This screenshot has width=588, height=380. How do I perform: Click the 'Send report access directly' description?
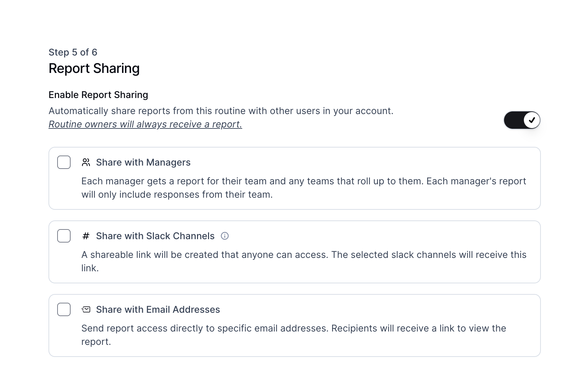[x=294, y=335]
